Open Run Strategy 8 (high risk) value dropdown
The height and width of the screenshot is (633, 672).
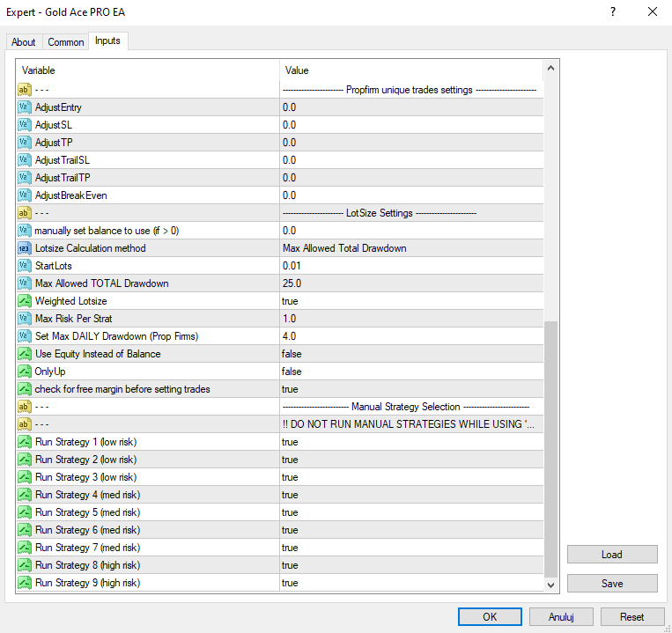pos(411,565)
